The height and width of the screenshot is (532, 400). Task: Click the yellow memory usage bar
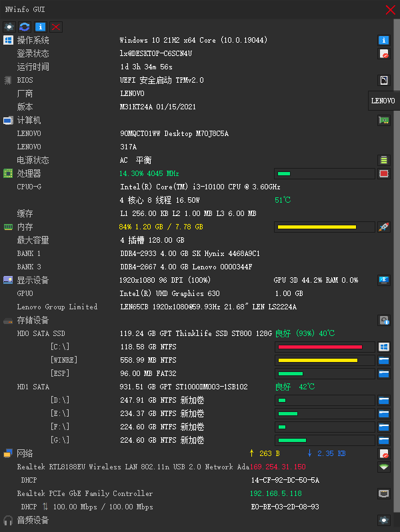(x=325, y=227)
